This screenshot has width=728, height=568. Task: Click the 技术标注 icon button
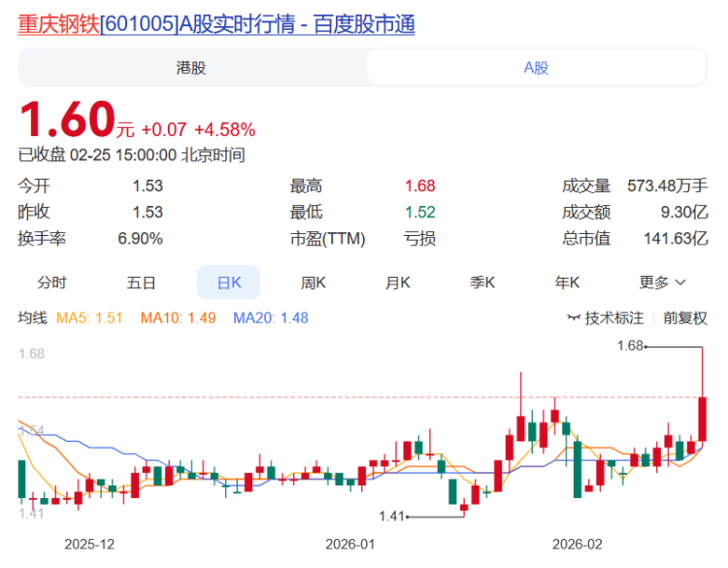(x=606, y=318)
